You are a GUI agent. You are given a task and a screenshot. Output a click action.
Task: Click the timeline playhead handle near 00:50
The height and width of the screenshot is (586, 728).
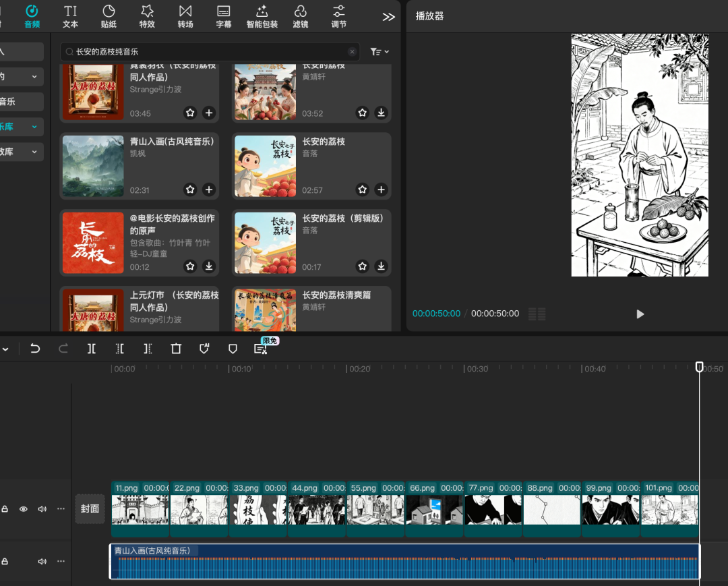click(699, 367)
